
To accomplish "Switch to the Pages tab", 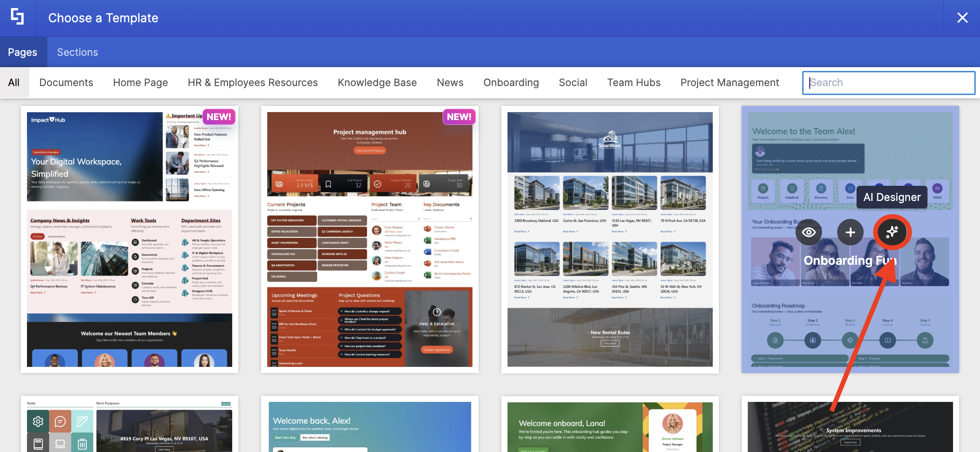I will (x=23, y=52).
